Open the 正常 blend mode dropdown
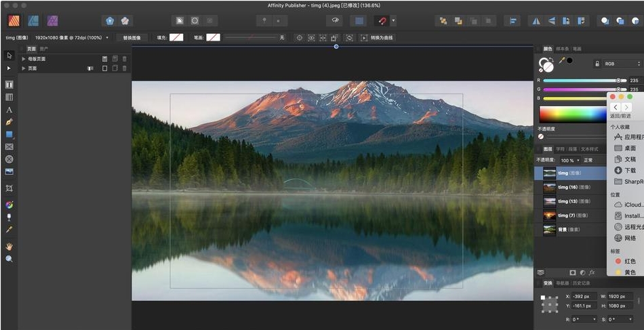 coord(593,160)
